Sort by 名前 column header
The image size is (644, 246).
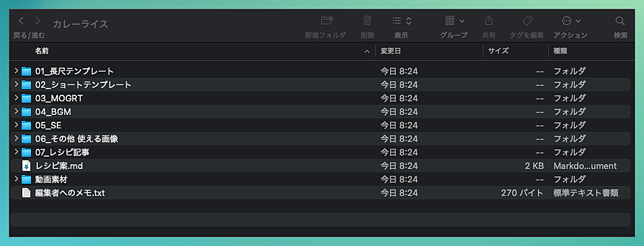[43, 51]
